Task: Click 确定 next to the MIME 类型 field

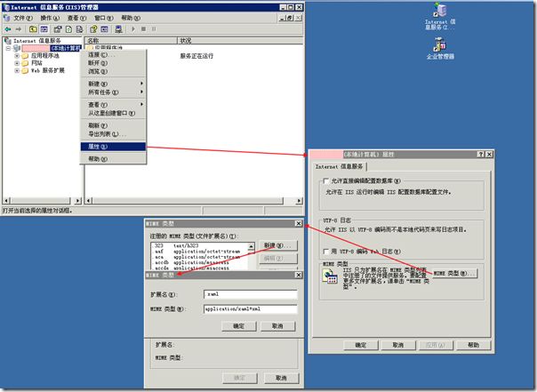Action: (238, 326)
